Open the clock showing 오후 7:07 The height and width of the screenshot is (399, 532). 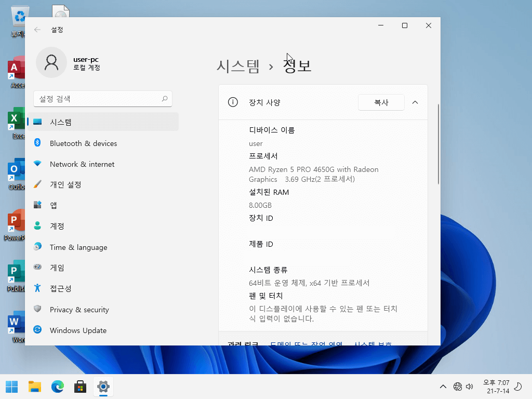[x=496, y=387]
